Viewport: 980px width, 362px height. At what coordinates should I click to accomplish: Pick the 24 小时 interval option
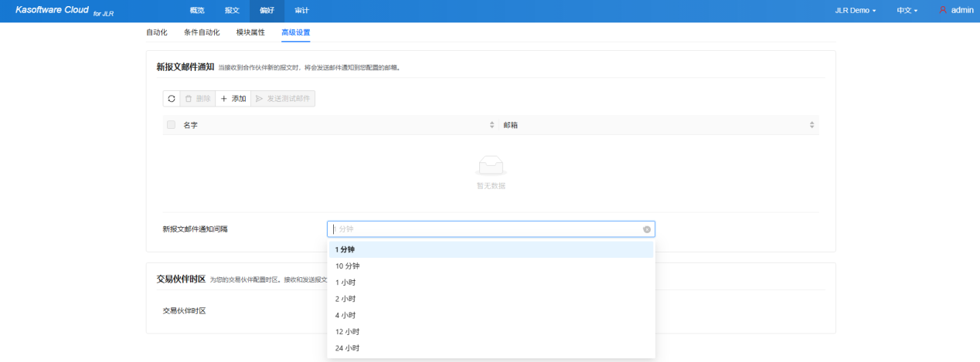347,348
